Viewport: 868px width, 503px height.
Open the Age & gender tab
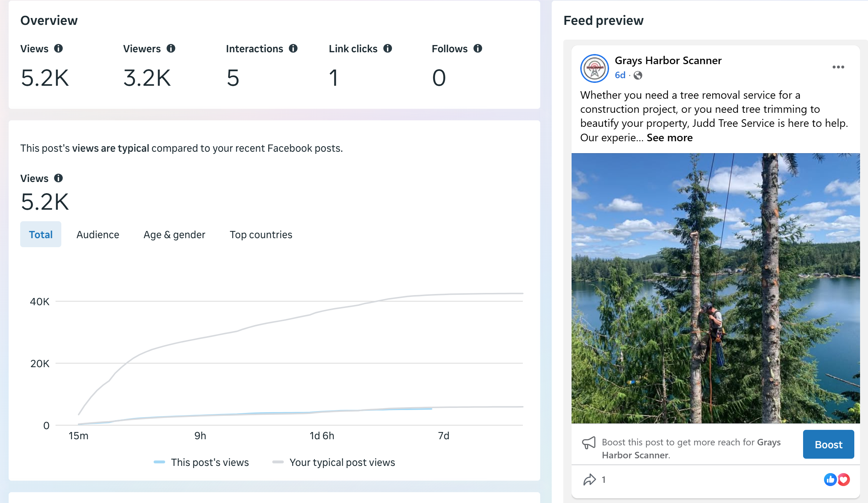click(174, 235)
